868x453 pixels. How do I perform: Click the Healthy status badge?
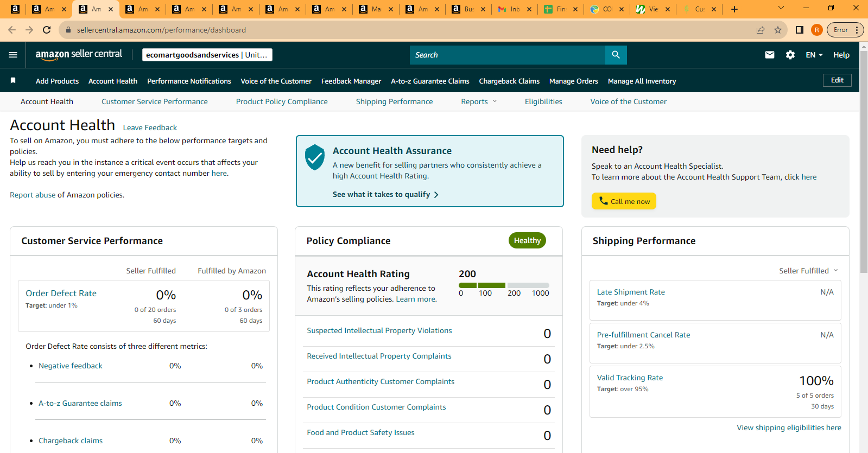[x=527, y=240]
